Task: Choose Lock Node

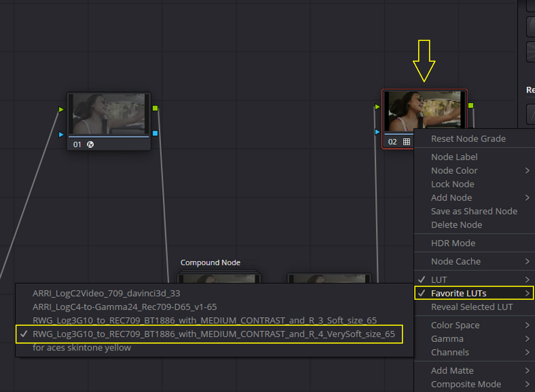Action: [x=474, y=184]
